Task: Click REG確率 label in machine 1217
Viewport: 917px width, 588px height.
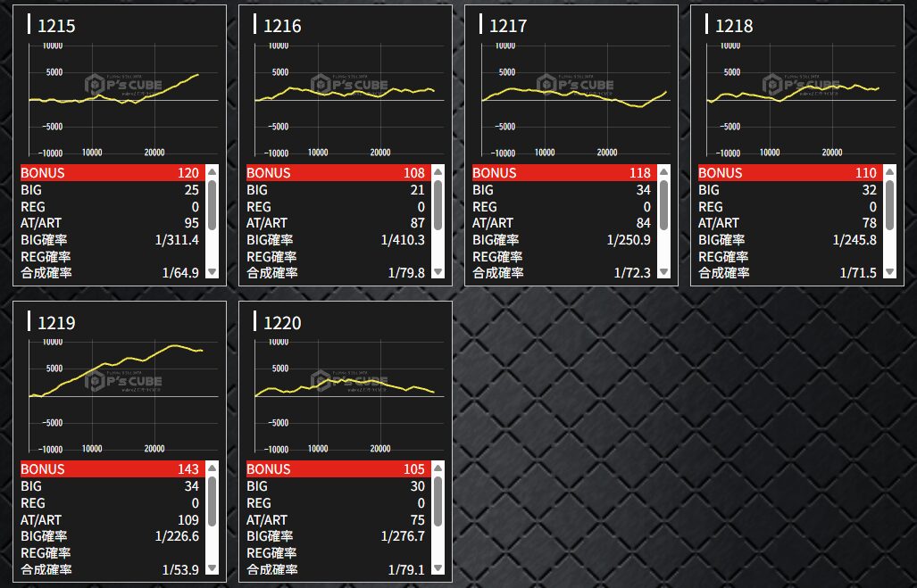Action: click(497, 257)
